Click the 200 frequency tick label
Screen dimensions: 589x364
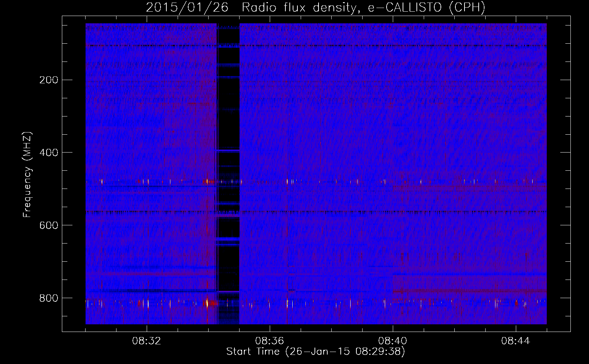click(x=49, y=80)
